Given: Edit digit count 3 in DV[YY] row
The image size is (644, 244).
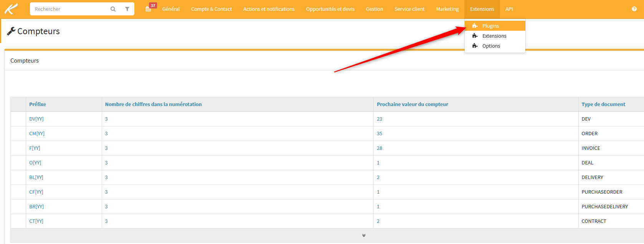Looking at the screenshot, I should pyautogui.click(x=106, y=119).
